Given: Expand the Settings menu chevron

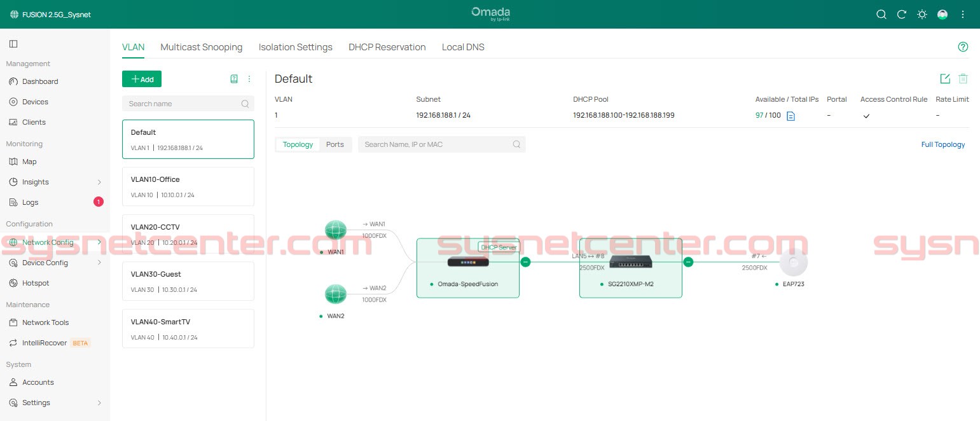Looking at the screenshot, I should 99,403.
